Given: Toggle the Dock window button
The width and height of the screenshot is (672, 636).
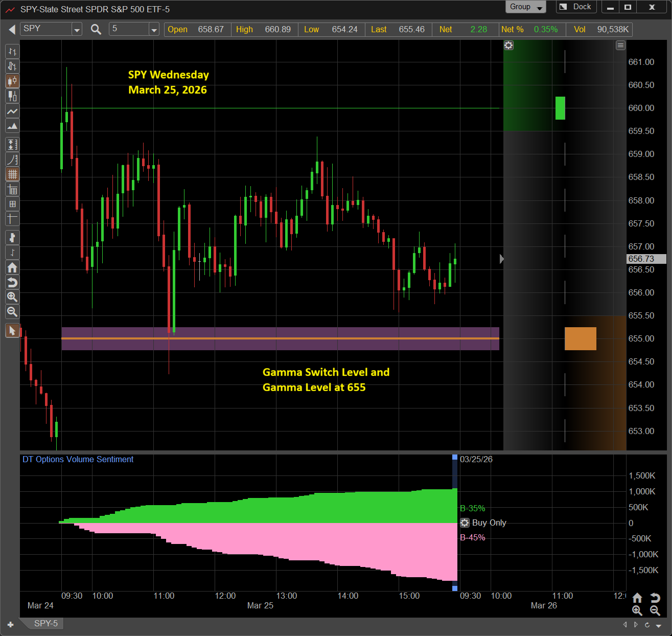Looking at the screenshot, I should point(576,7).
